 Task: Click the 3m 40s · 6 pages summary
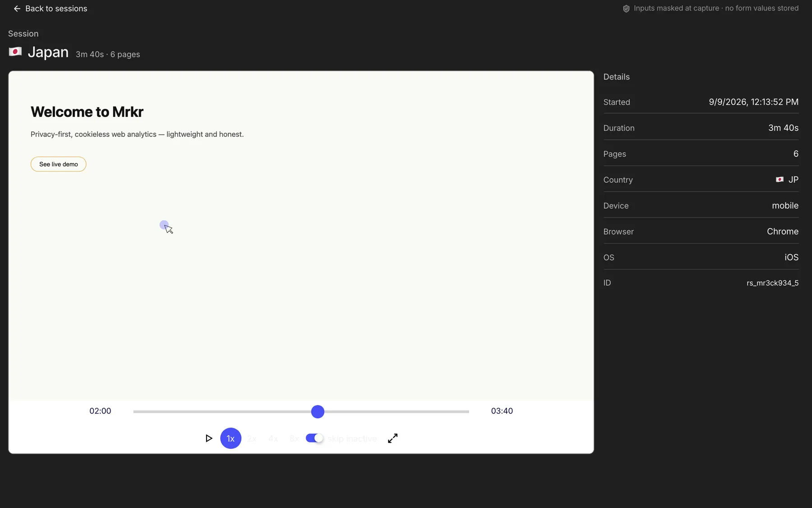(x=108, y=55)
